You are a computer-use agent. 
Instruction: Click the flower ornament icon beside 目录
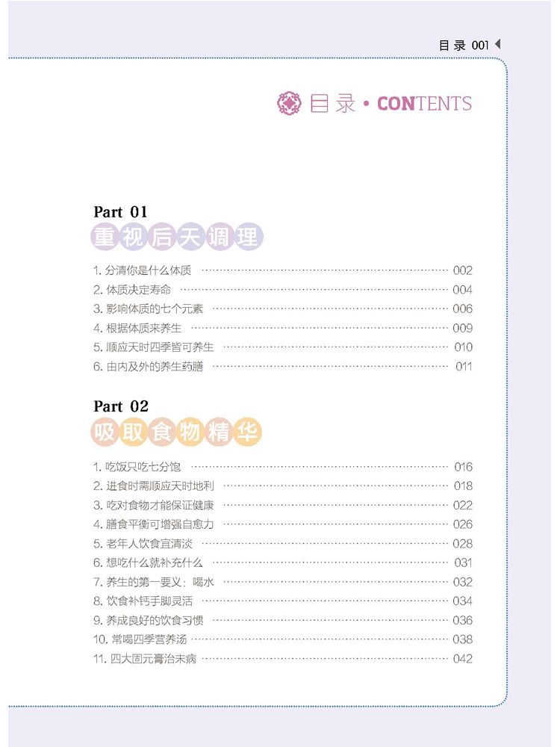[x=287, y=103]
